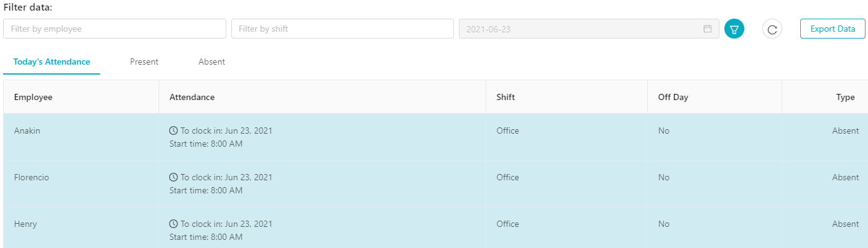Click the Off Day column header
868x248 pixels.
714,97
